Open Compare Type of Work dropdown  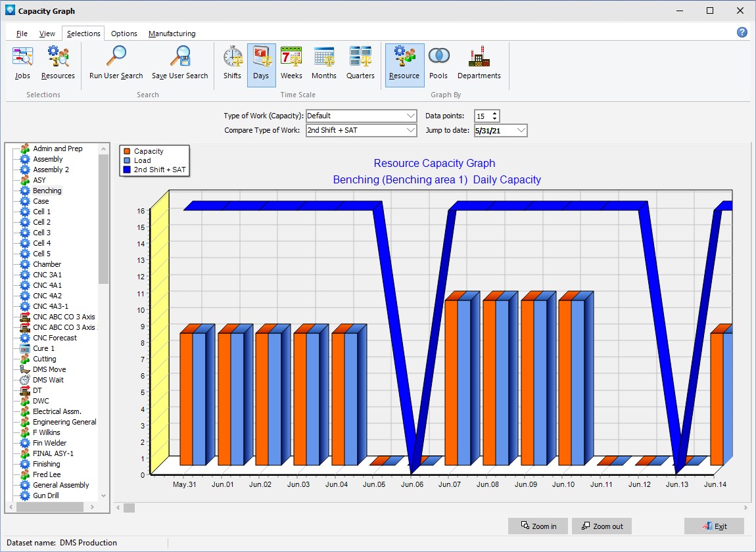coord(411,130)
